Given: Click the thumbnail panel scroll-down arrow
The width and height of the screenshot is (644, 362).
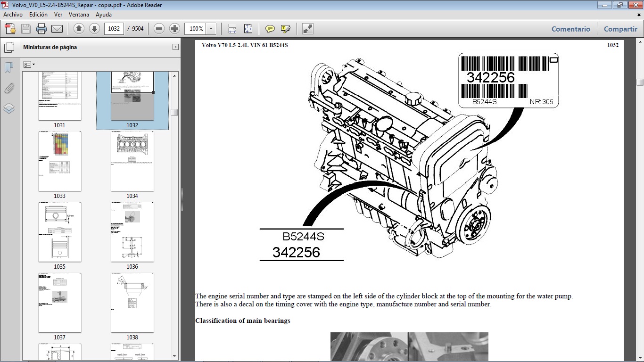Looking at the screenshot, I should click(x=174, y=356).
